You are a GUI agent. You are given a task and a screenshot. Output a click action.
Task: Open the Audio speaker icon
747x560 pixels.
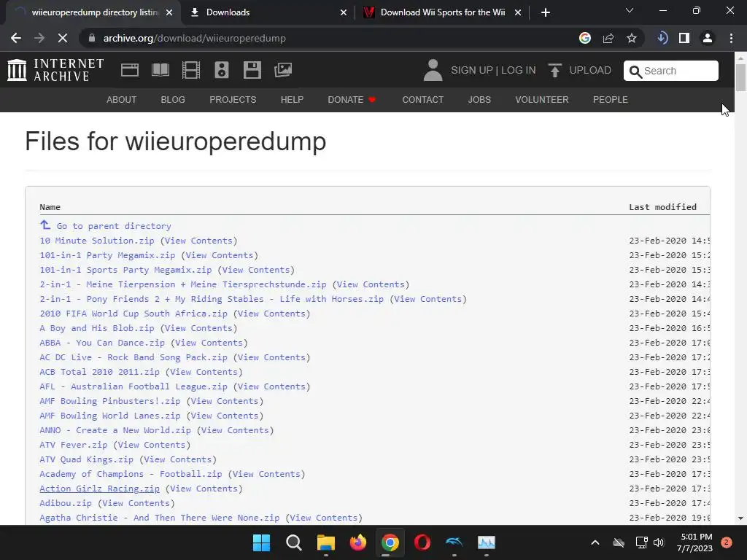(x=222, y=70)
